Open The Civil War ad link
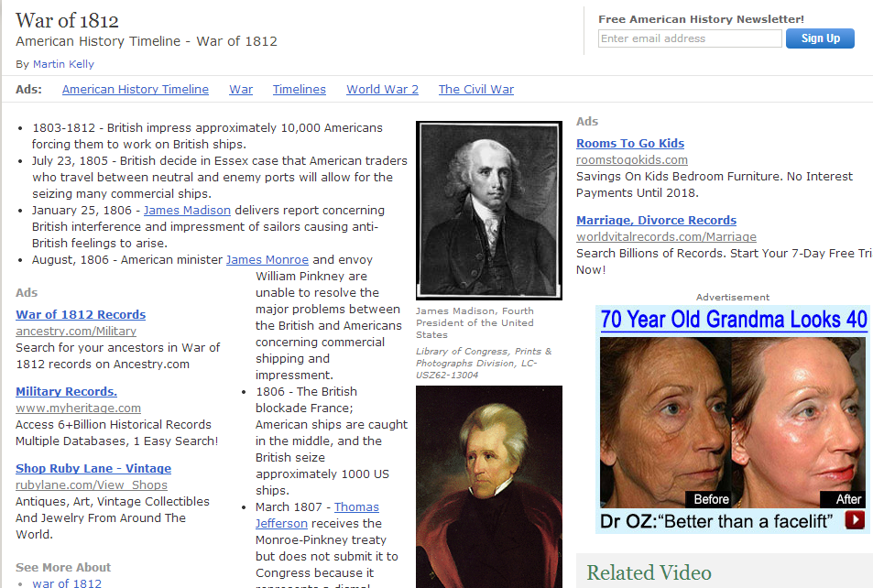 476,89
